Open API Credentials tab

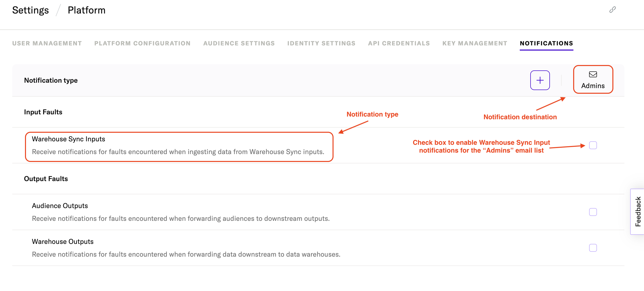point(399,43)
